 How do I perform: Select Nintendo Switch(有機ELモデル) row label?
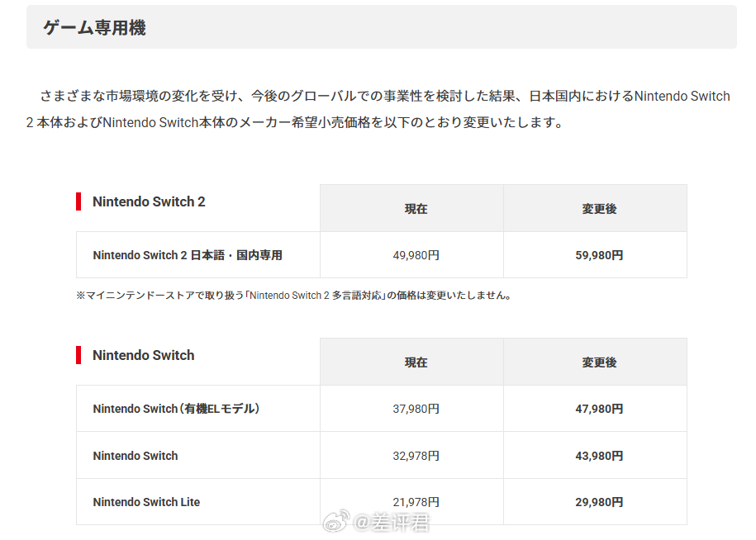(x=177, y=409)
